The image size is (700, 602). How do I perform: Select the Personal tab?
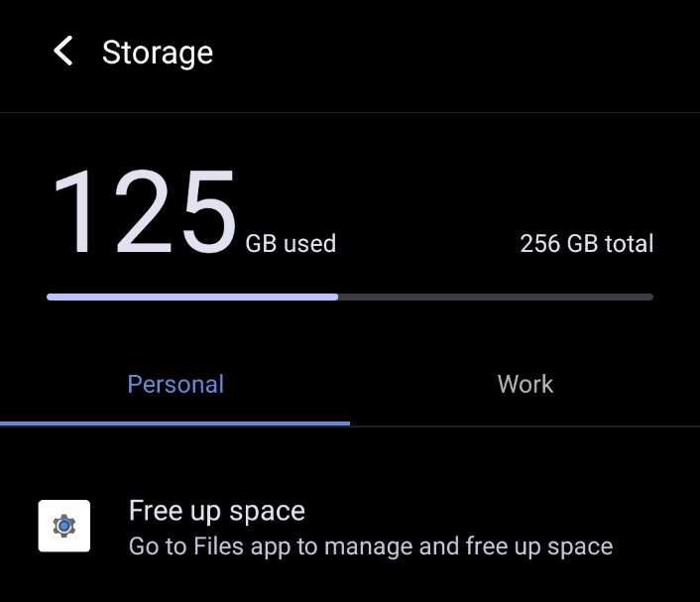click(x=175, y=384)
